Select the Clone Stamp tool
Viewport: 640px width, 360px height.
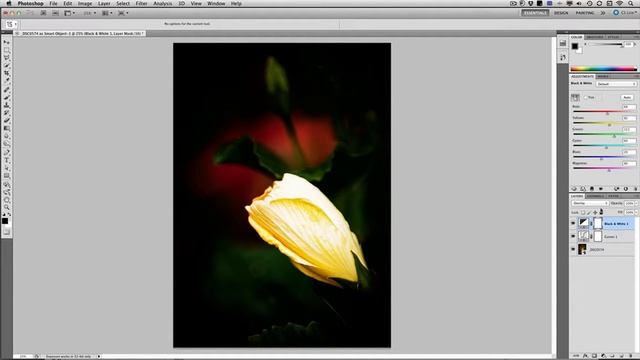(x=7, y=105)
